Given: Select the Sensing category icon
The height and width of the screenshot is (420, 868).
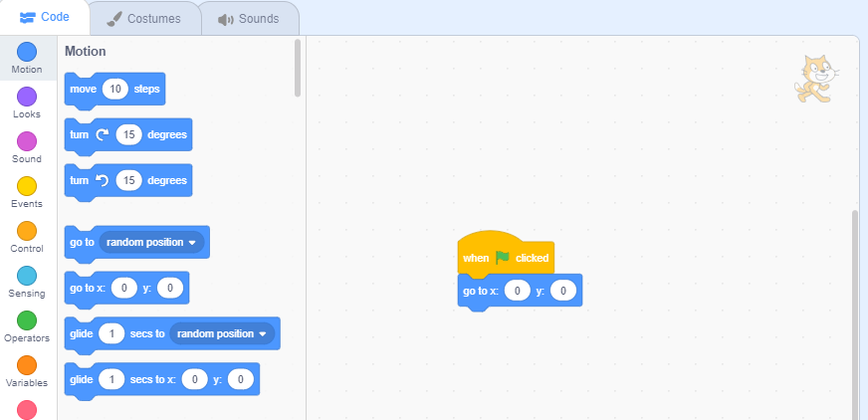Looking at the screenshot, I should (x=27, y=276).
